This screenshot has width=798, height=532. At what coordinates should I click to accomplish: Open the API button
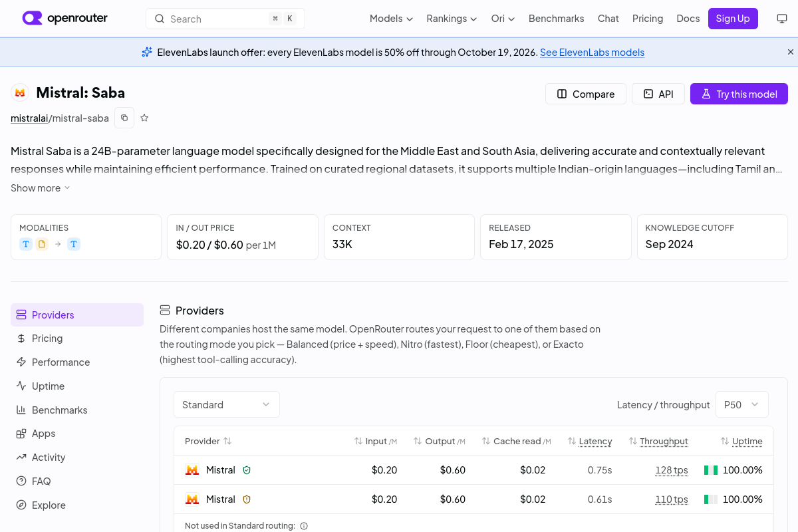pyautogui.click(x=658, y=94)
